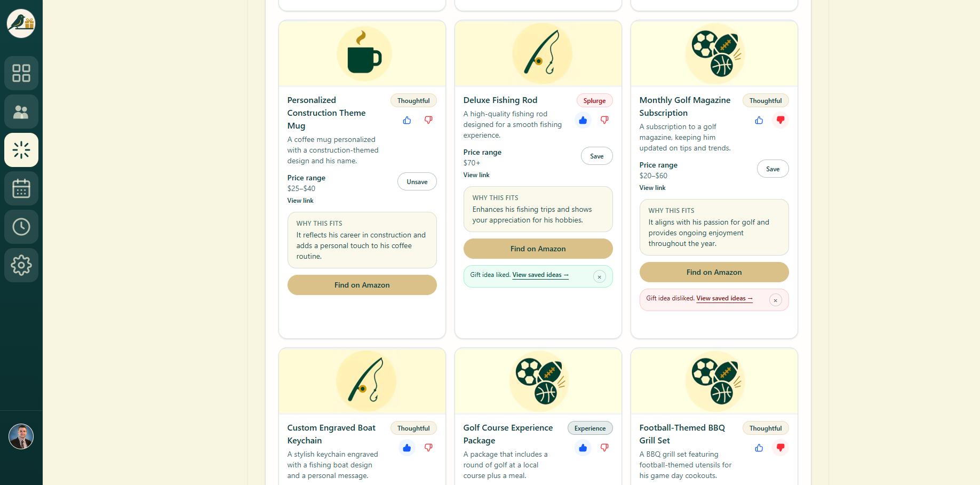Like the Deluxe Fishing Rod idea
The height and width of the screenshot is (485, 980).
[583, 120]
